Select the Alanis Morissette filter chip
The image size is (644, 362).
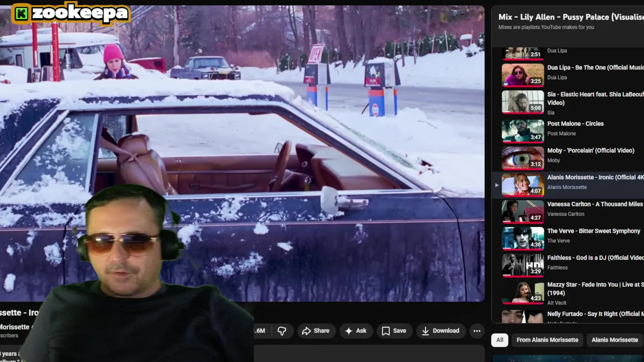click(614, 340)
